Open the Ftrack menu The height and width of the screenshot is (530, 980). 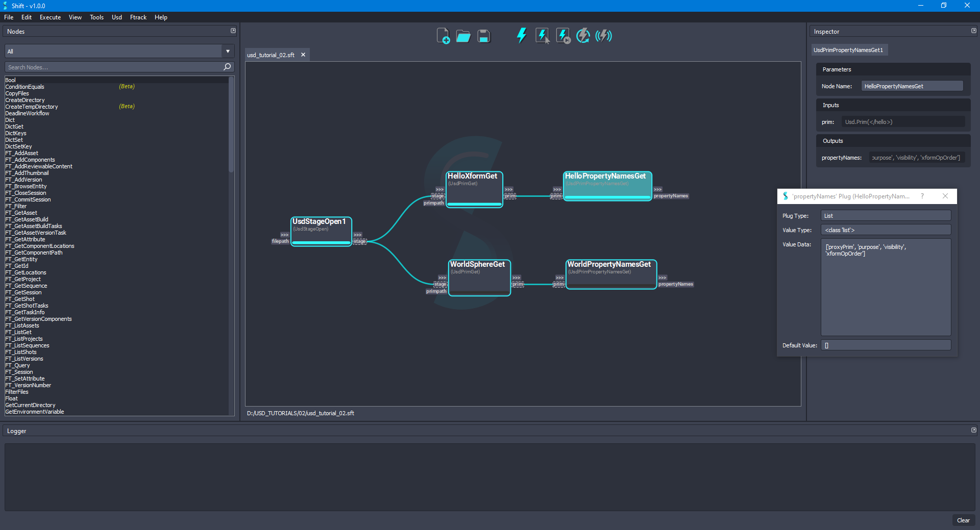tap(138, 17)
